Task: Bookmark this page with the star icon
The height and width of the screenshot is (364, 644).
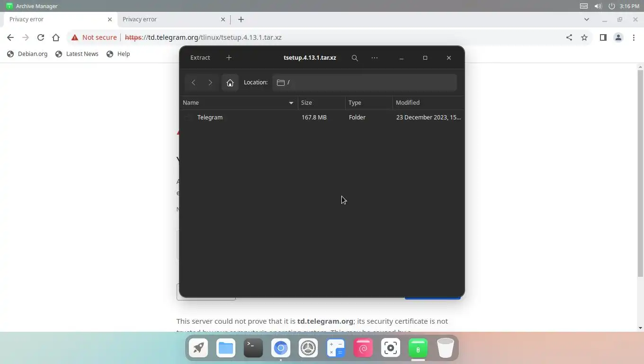Action: tap(584, 37)
